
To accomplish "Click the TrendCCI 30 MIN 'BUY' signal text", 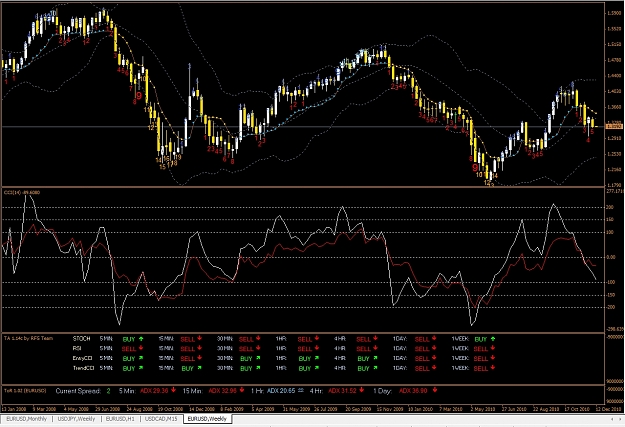I will (246, 369).
